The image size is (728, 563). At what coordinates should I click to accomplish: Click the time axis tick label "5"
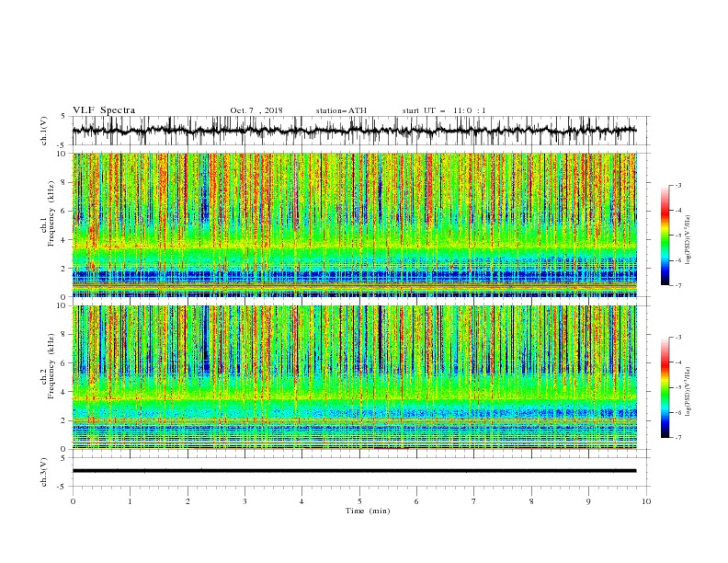[x=359, y=501]
